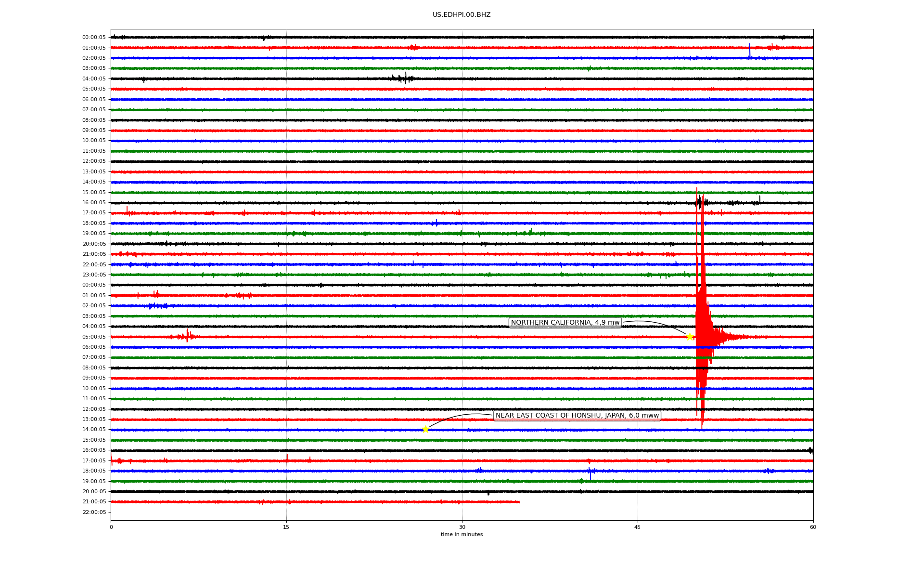The width and height of the screenshot is (924, 578).
Task: Click the Northern California earthquake star marker
Action: (x=689, y=337)
